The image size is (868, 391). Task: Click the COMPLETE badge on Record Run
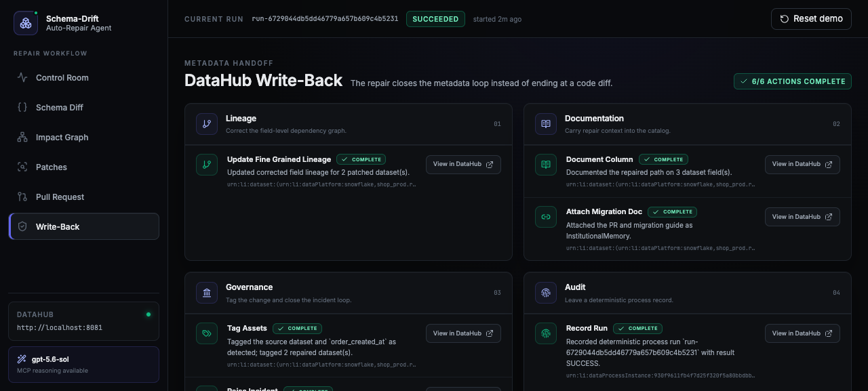(637, 328)
